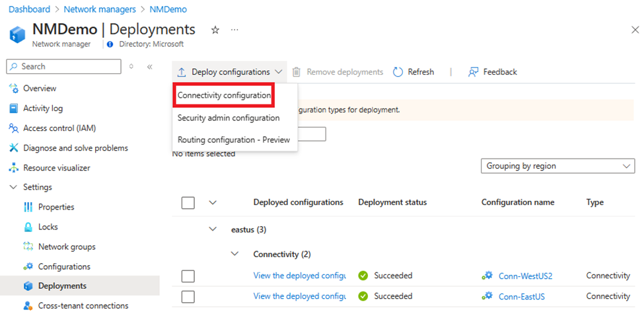Viewport: 644px width, 314px height.
Task: Click the Activity log icon
Action: tap(13, 108)
